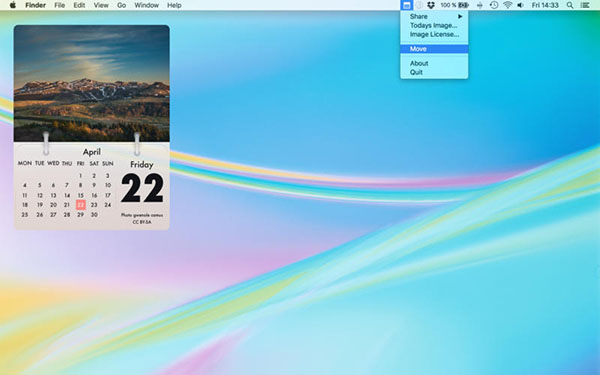Click date 30 in the calendar grid
Image resolution: width=600 pixels, height=375 pixels.
click(94, 215)
